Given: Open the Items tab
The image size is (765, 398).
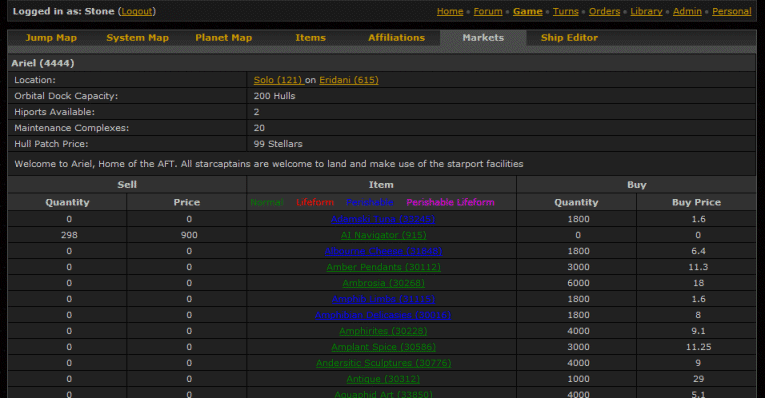Looking at the screenshot, I should [x=310, y=38].
